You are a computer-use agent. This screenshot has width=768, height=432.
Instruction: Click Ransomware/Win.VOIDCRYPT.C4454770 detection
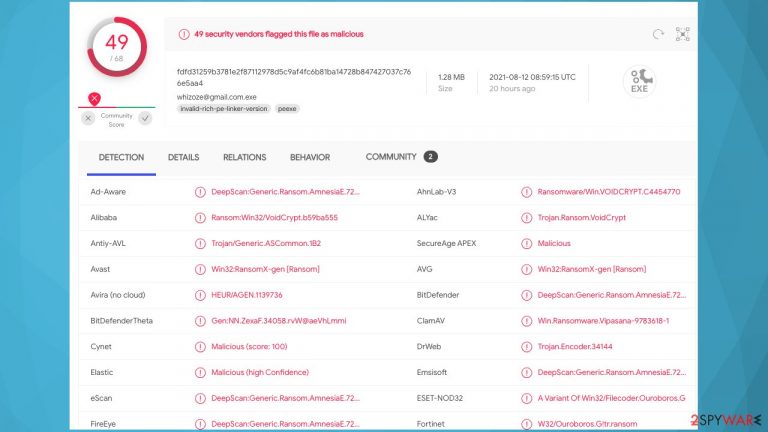(609, 192)
